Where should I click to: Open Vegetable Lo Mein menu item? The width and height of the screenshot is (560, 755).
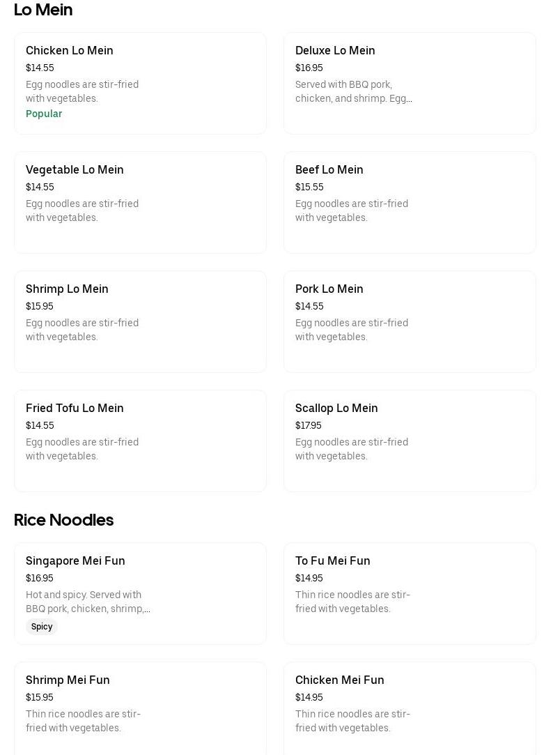pos(75,170)
